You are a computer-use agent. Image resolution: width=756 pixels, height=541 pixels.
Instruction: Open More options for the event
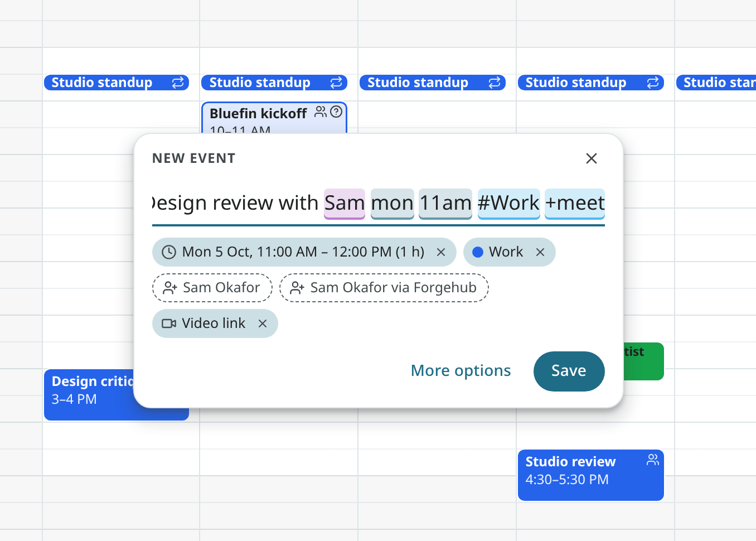tap(461, 371)
